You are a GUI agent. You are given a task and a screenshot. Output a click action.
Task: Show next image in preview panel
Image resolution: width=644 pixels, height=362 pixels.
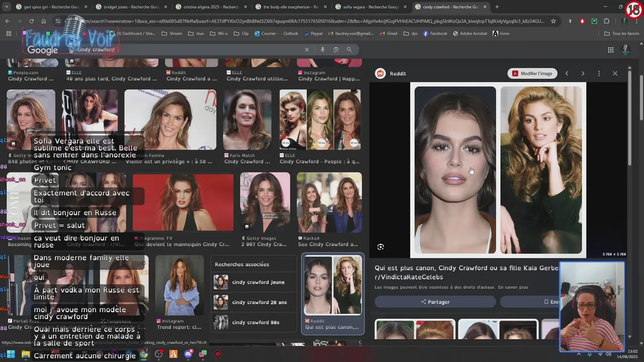click(583, 73)
